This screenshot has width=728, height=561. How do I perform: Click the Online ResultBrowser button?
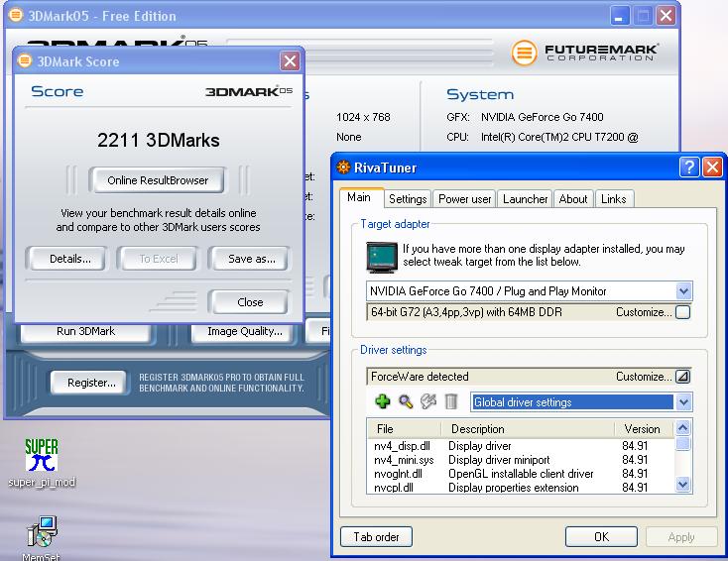click(158, 180)
